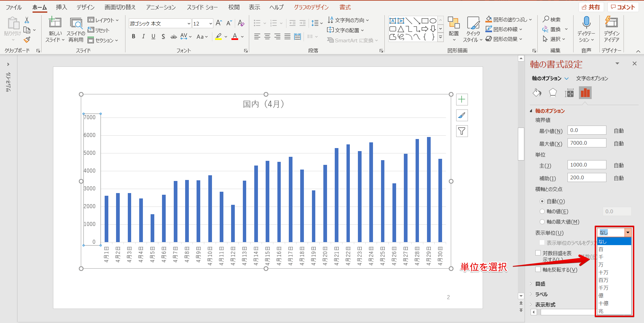Open chart filters funnel button
This screenshot has height=323, width=644.
pyautogui.click(x=462, y=131)
